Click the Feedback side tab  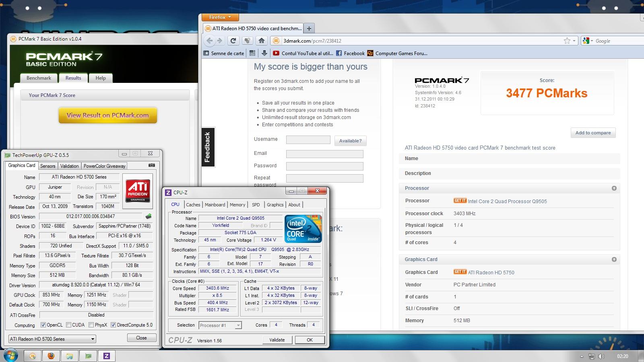click(208, 147)
